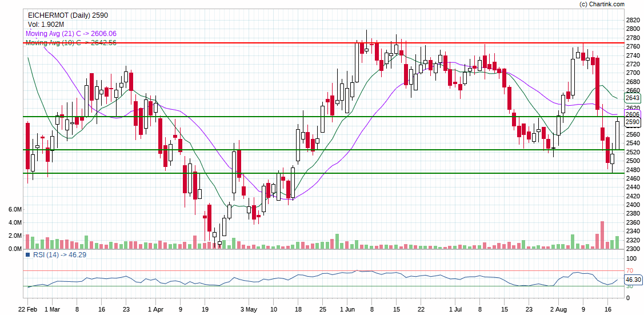Screen dimensions: 644x315
Task: Click the 1 Jun date label
Action: click(x=349, y=308)
